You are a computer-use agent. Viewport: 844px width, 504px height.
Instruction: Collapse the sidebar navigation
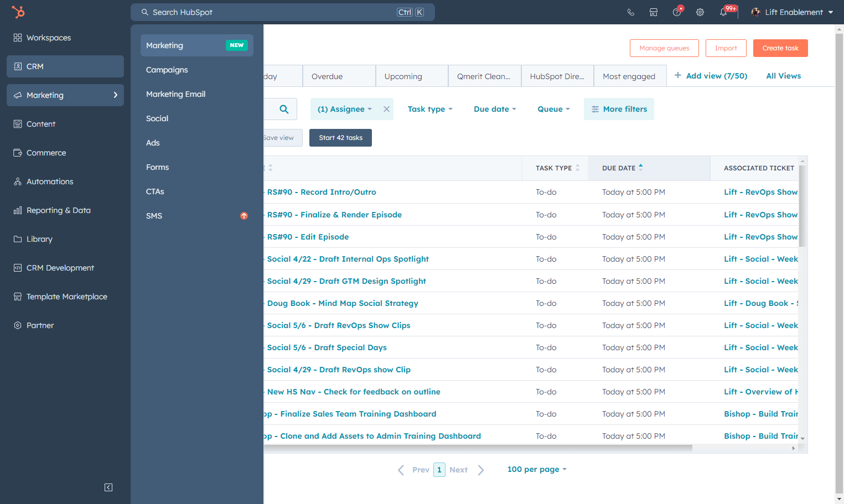pos(108,487)
